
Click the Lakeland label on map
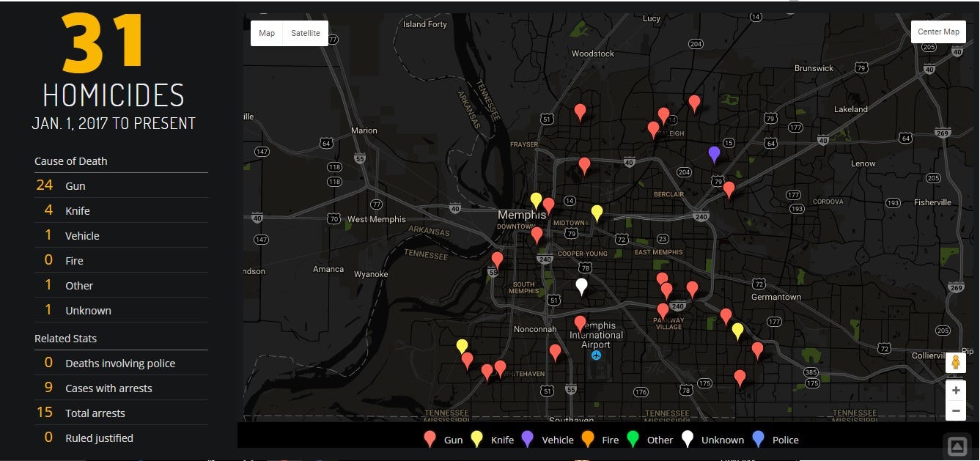click(850, 109)
